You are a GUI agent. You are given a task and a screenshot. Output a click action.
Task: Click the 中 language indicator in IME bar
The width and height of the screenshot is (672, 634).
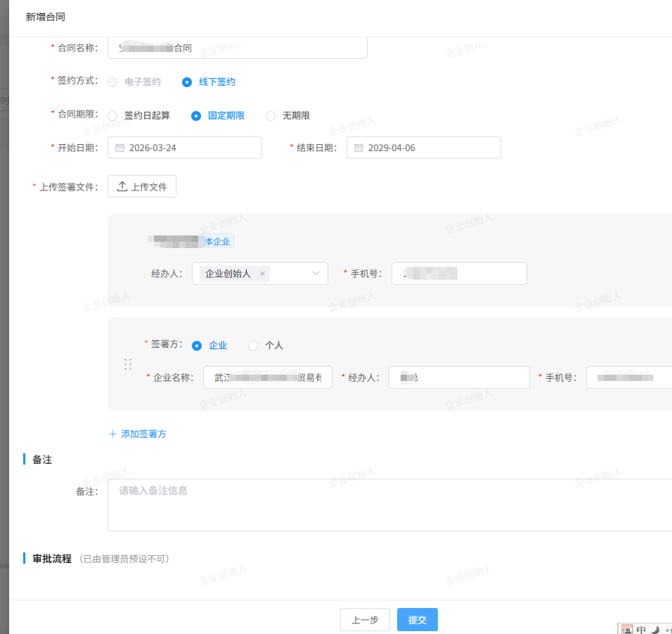click(x=641, y=630)
